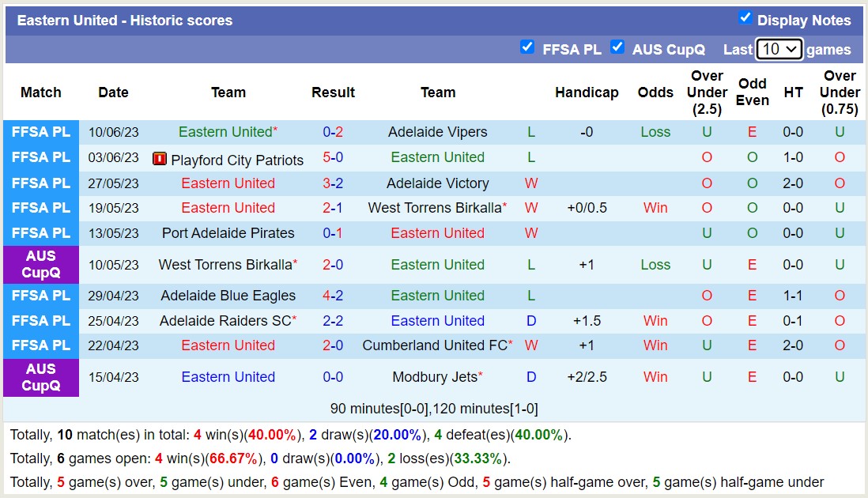Change games count via the number selector
The image size is (868, 498).
pos(779,49)
